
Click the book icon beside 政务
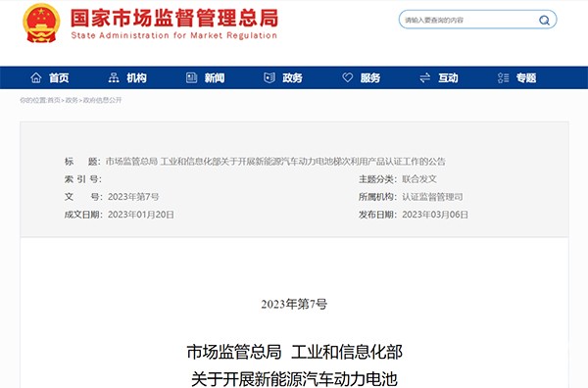[x=269, y=77]
